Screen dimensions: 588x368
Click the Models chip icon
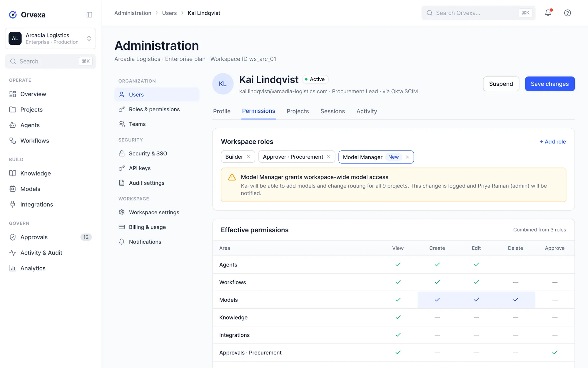[13, 189]
